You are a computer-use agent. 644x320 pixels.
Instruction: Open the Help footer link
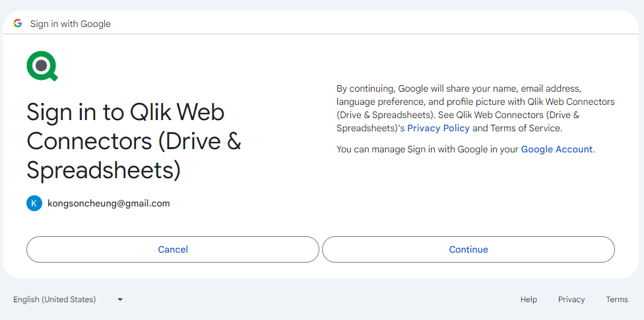pos(529,300)
